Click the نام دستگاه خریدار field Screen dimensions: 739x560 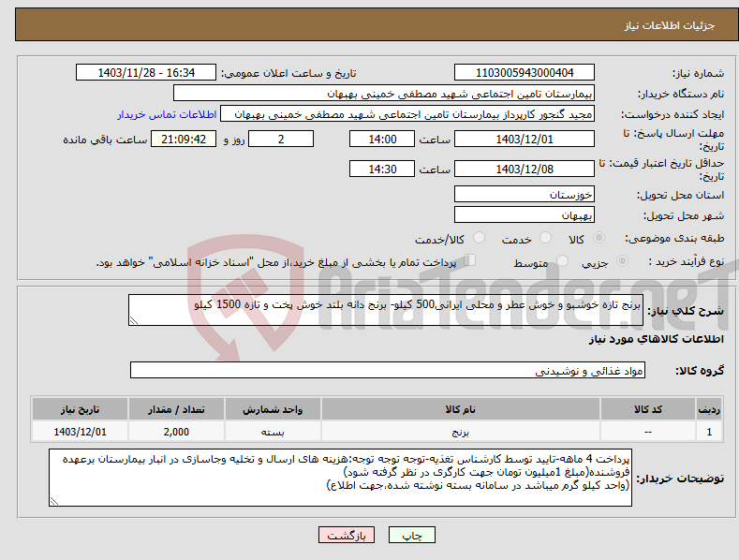[384, 94]
